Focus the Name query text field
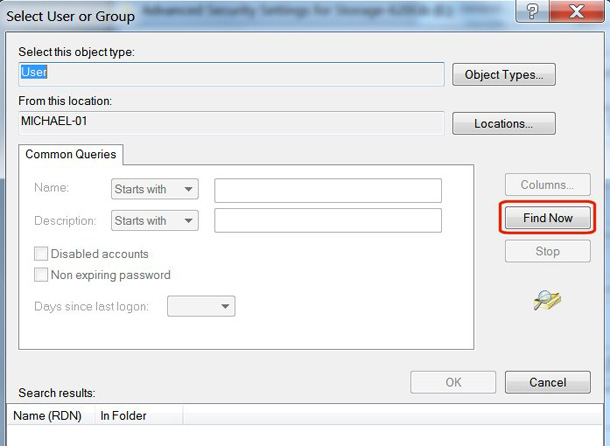This screenshot has height=446, width=610. click(328, 190)
